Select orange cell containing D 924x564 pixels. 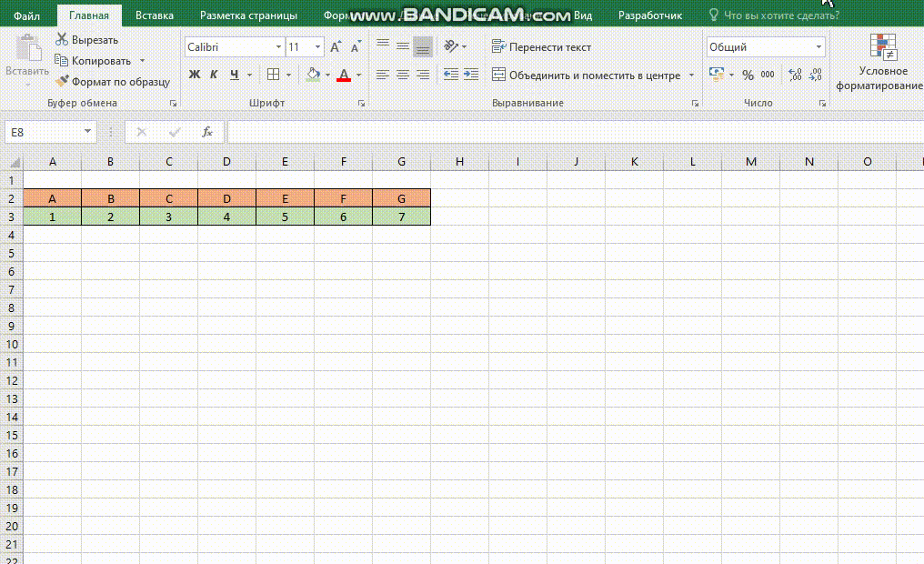[x=226, y=198]
